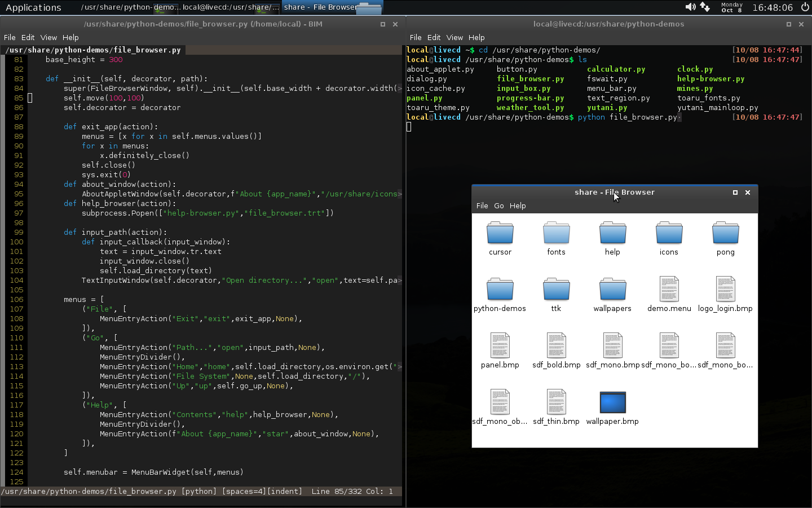812x508 pixels.
Task: Open the wallpapers folder icon
Action: coord(612,289)
